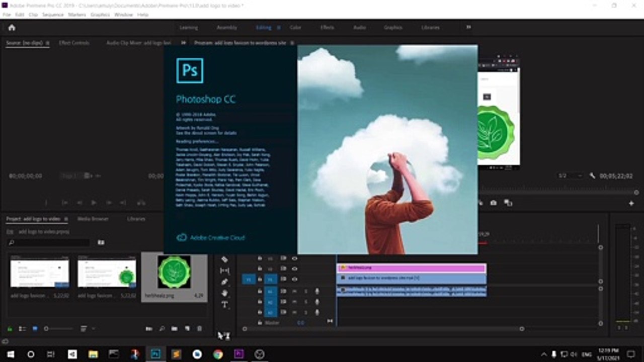Select the Slip tool
The image size is (644, 362).
point(224,270)
